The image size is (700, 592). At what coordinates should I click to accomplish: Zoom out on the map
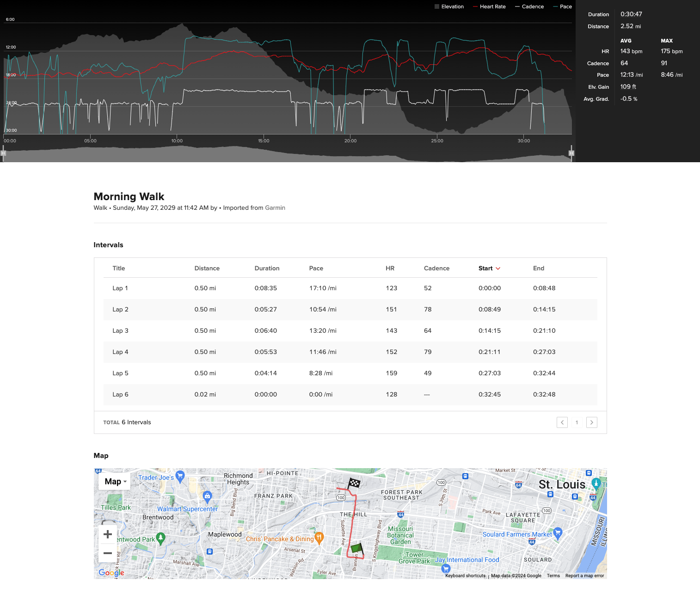click(108, 553)
